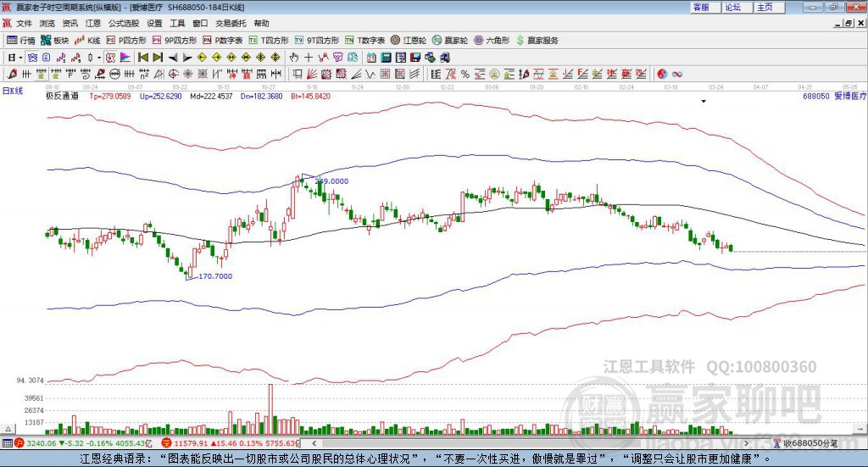868x467 pixels.
Task: Select the Gann fan lines tool
Action: (312, 74)
